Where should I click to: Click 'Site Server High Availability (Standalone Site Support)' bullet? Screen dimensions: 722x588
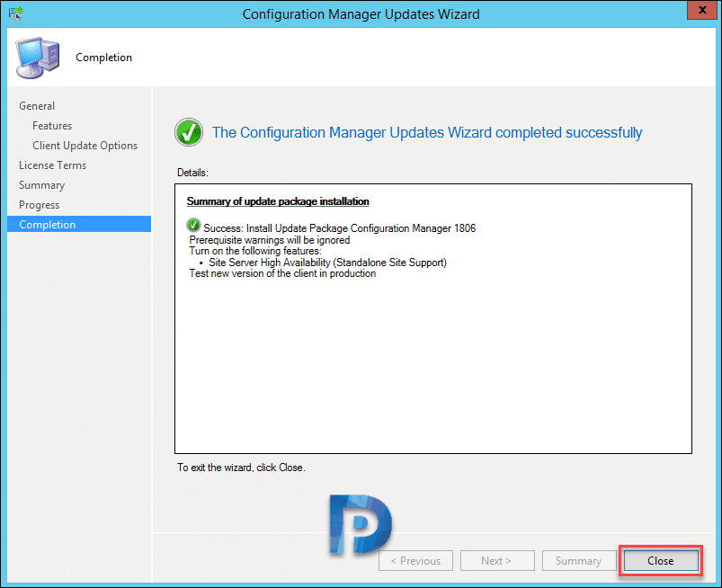[327, 263]
